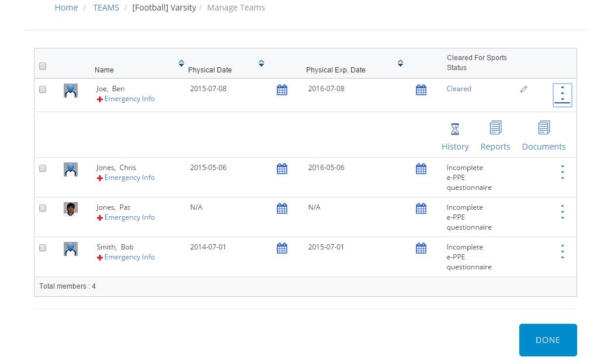Open Physical Exp. Date calendar for Joe, Ben
The height and width of the screenshot is (364, 597).
coord(421,90)
